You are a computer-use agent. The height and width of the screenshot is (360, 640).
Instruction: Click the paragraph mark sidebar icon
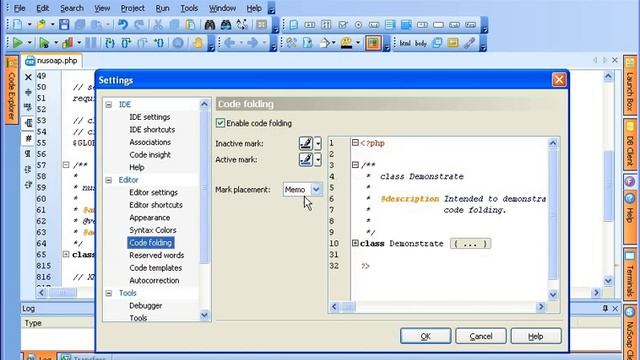coord(28,154)
